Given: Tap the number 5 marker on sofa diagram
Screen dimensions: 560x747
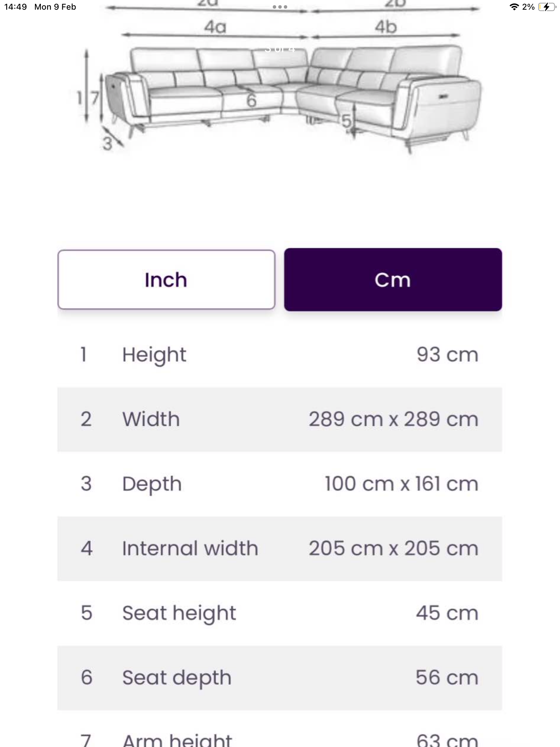Looking at the screenshot, I should [346, 121].
